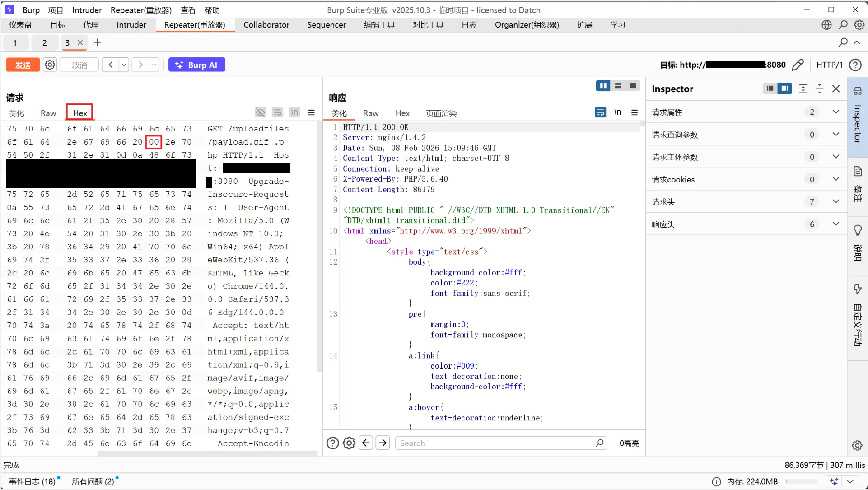Image resolution: width=868 pixels, height=490 pixels.
Task: Click globe browser icon in top bar
Action: pyautogui.click(x=826, y=25)
